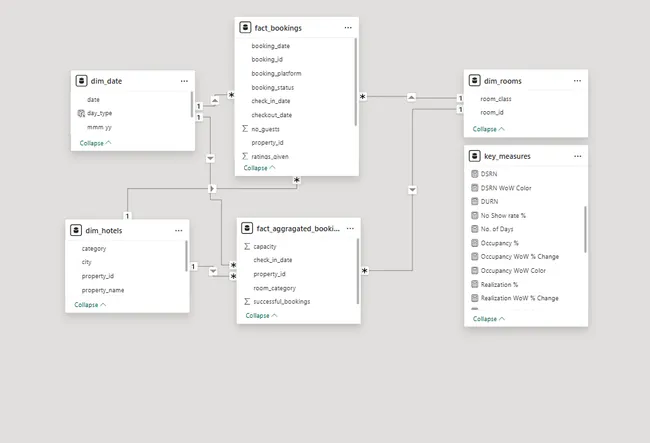Click filter direction arrow on fact_bookings–dim_rooms relationship
Viewport: 650px width, 443px height.
pyautogui.click(x=411, y=97)
